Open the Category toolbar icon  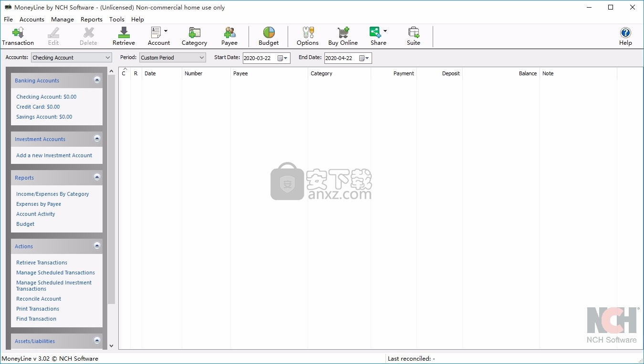(194, 36)
